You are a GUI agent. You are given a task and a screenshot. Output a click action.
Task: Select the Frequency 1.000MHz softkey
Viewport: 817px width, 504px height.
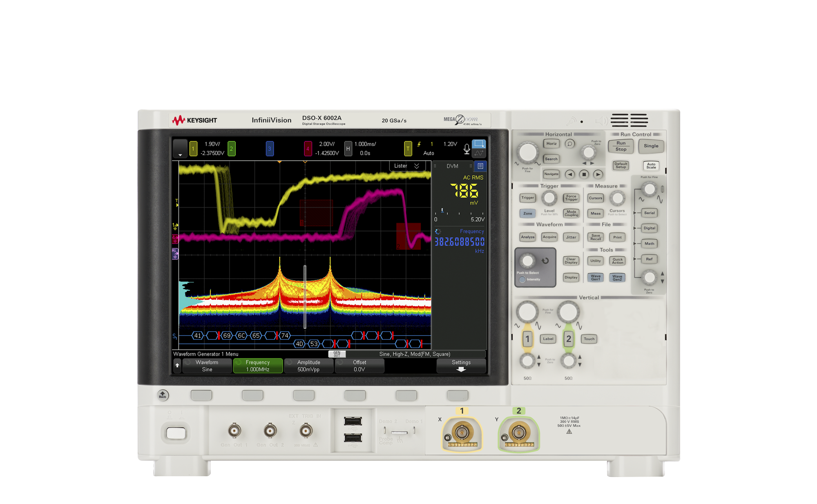258,366
